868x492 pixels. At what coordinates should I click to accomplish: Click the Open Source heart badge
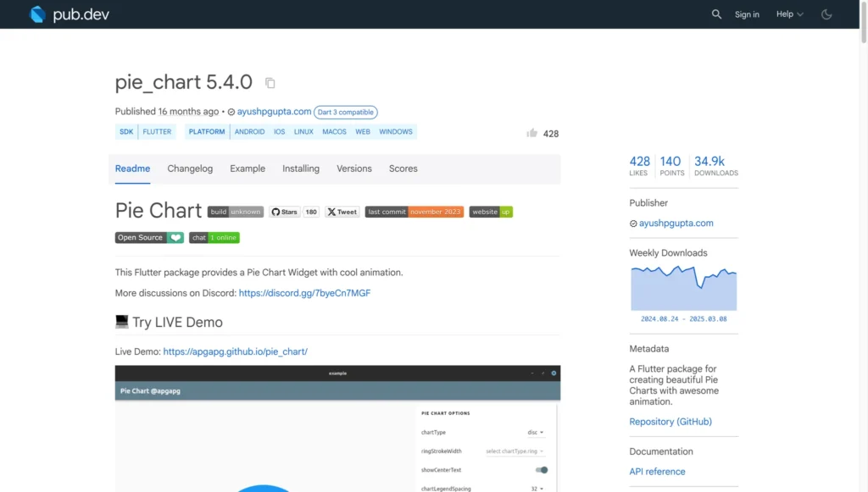[x=149, y=238]
